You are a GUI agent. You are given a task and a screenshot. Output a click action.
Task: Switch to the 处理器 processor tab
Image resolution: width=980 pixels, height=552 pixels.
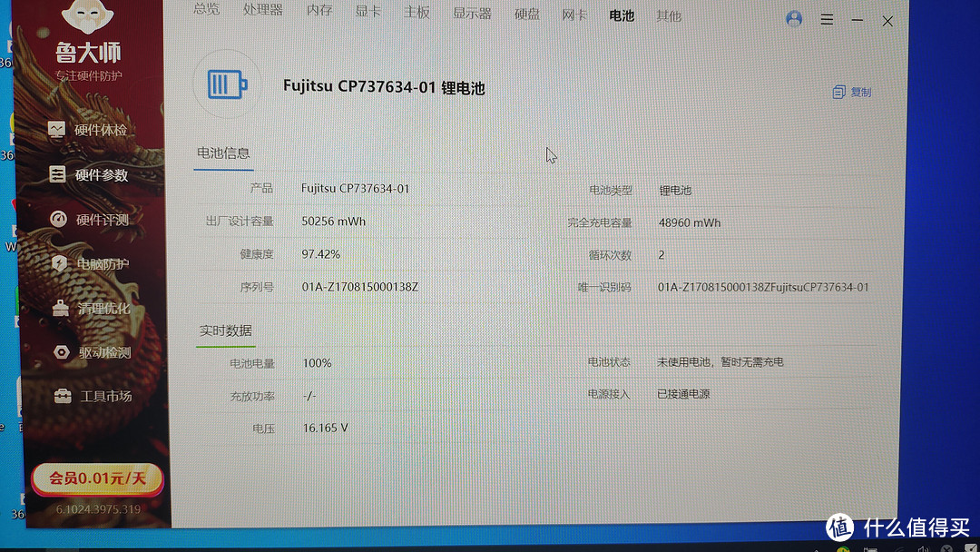tap(262, 12)
